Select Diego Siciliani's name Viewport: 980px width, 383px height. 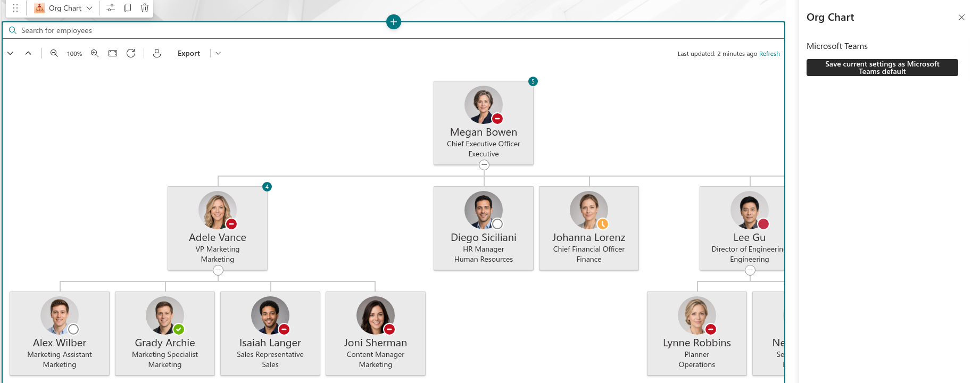tap(484, 237)
